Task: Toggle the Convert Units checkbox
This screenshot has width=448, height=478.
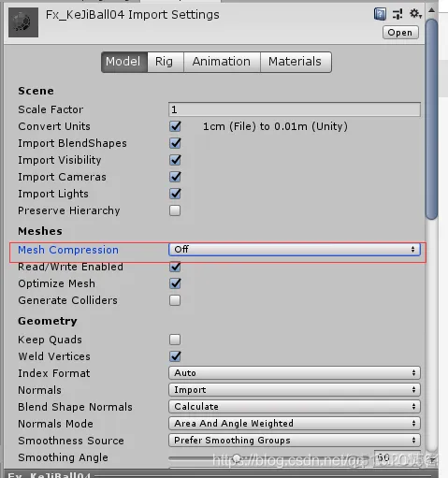Action: pyautogui.click(x=175, y=126)
